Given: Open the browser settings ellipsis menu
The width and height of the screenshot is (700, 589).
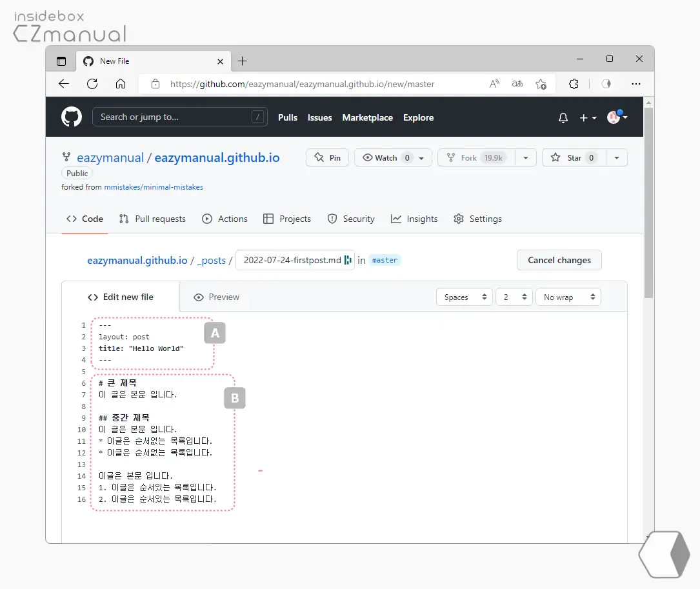Looking at the screenshot, I should click(x=636, y=84).
